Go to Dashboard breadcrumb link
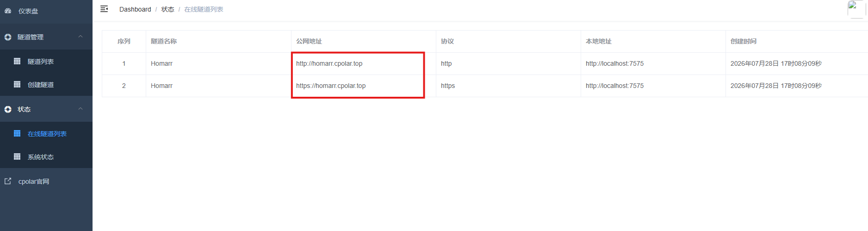Screen dimensions: 868x231 135,9
